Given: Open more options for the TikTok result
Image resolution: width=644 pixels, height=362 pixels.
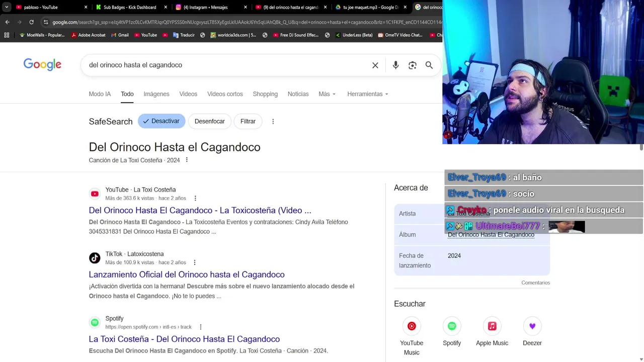Looking at the screenshot, I should pos(195,262).
